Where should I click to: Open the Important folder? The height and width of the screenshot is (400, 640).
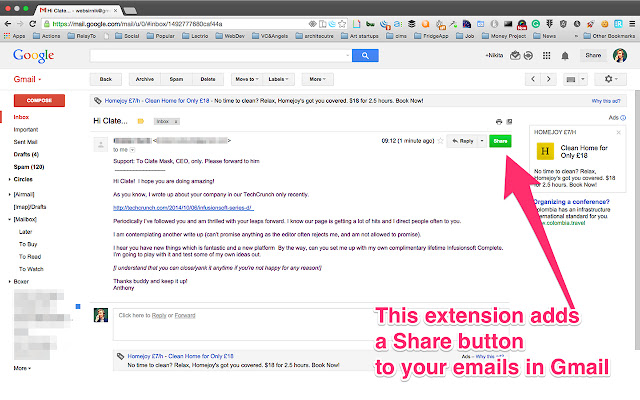point(26,129)
